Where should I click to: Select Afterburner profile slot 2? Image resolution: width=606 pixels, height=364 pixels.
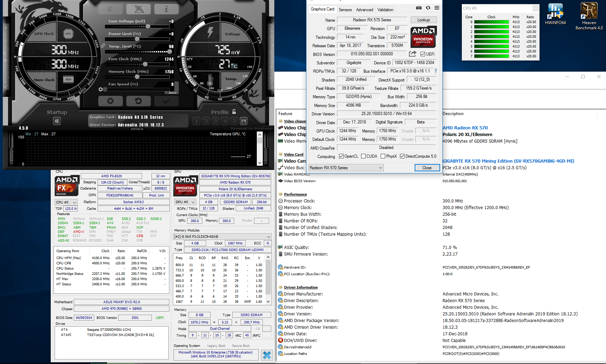[x=206, y=121]
